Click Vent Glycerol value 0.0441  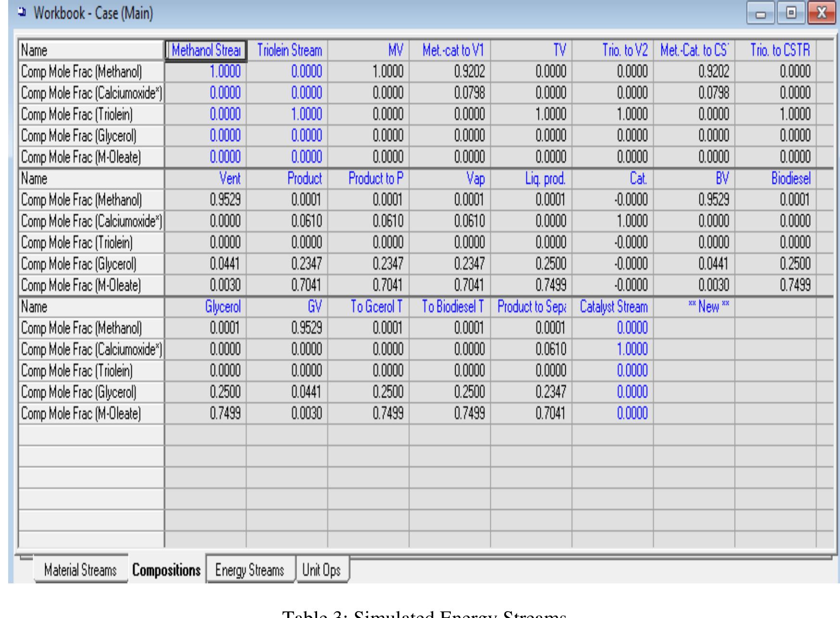[x=206, y=264]
